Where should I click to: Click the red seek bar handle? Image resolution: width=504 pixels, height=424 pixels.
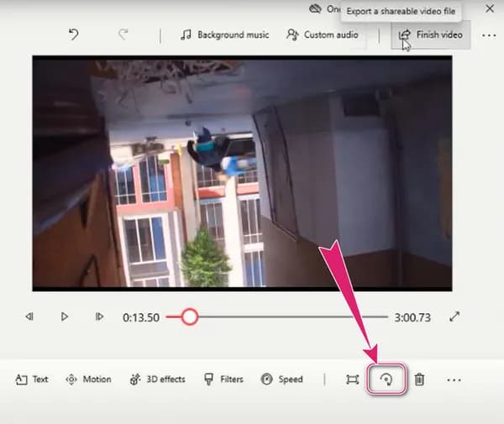(x=190, y=317)
